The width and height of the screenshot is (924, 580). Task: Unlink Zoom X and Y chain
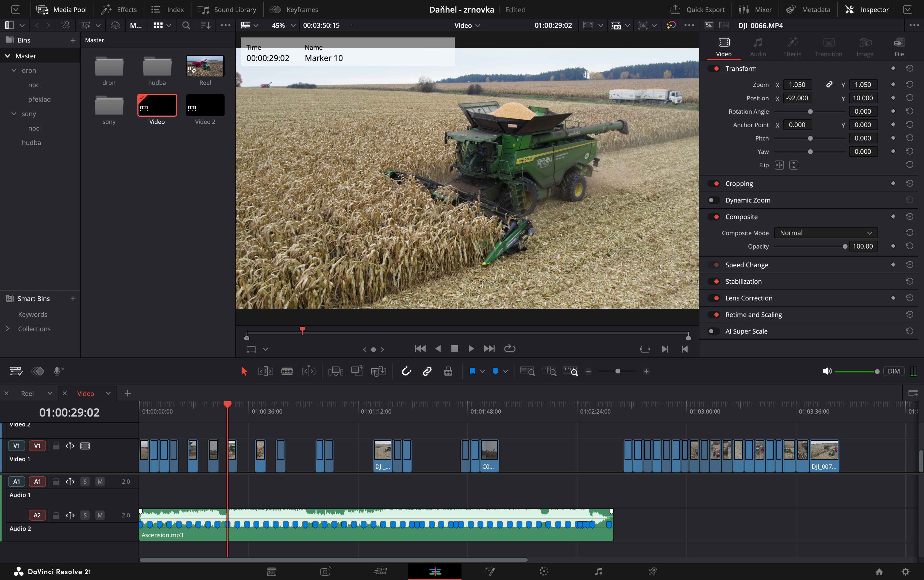(x=829, y=84)
